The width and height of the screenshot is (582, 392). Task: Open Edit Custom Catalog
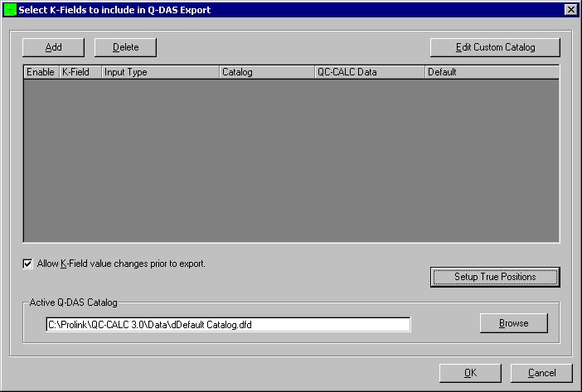tap(495, 47)
